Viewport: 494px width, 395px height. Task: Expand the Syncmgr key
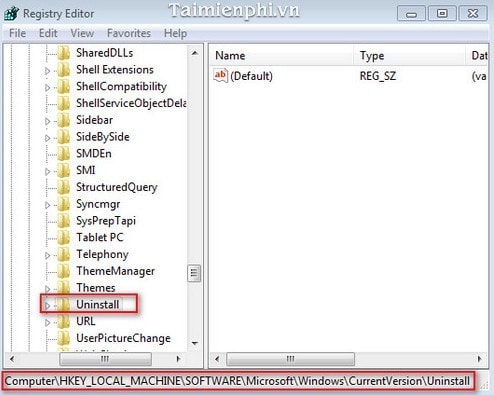[x=48, y=205]
